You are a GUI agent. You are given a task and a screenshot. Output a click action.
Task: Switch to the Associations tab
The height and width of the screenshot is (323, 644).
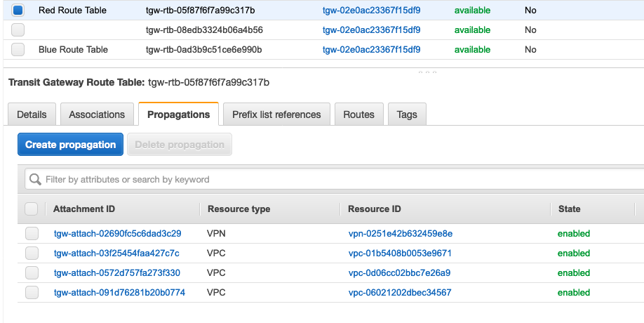(97, 114)
